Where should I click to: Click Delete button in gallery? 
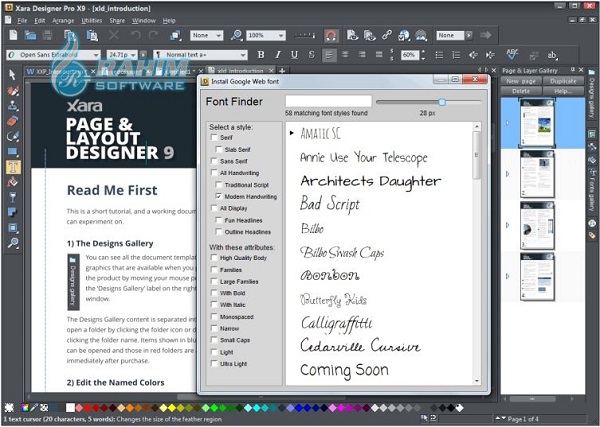coord(521,91)
